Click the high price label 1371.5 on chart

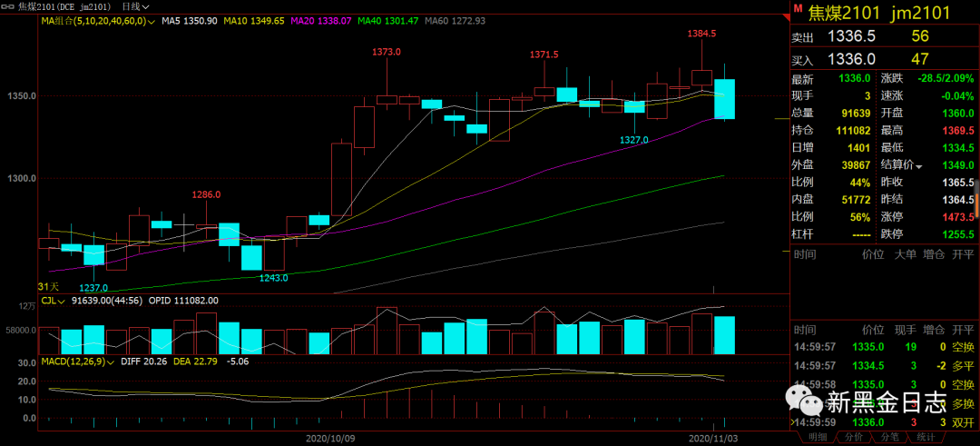[x=544, y=55]
